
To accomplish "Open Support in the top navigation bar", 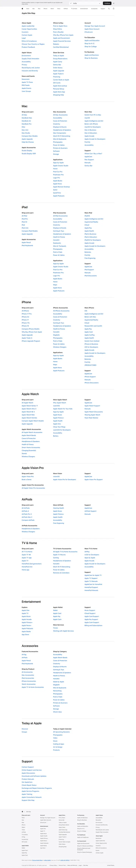I will pos(103,9).
